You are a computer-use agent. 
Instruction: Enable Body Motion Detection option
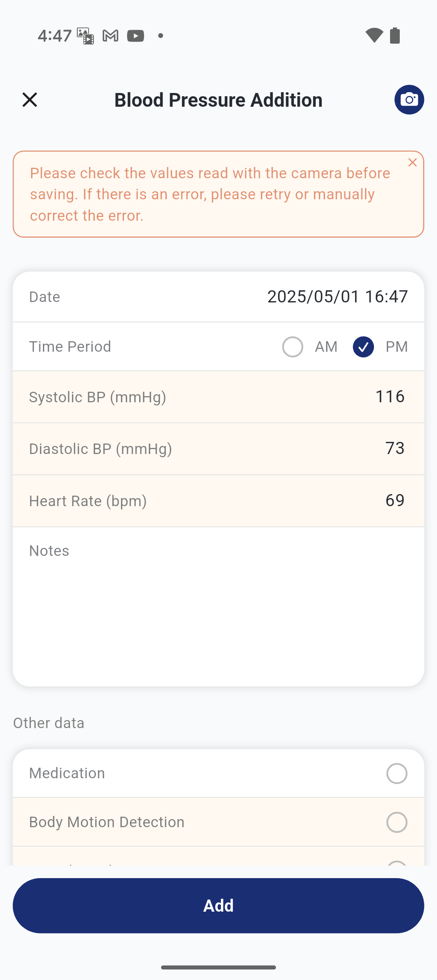point(397,822)
